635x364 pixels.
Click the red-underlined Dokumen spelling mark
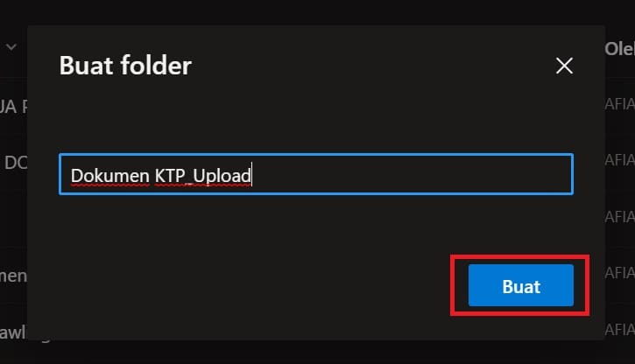pyautogui.click(x=110, y=185)
